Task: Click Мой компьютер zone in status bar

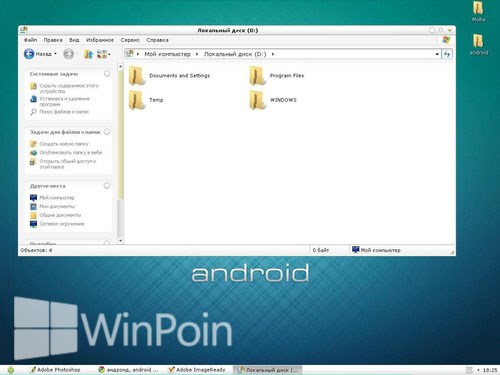Action: [x=376, y=250]
